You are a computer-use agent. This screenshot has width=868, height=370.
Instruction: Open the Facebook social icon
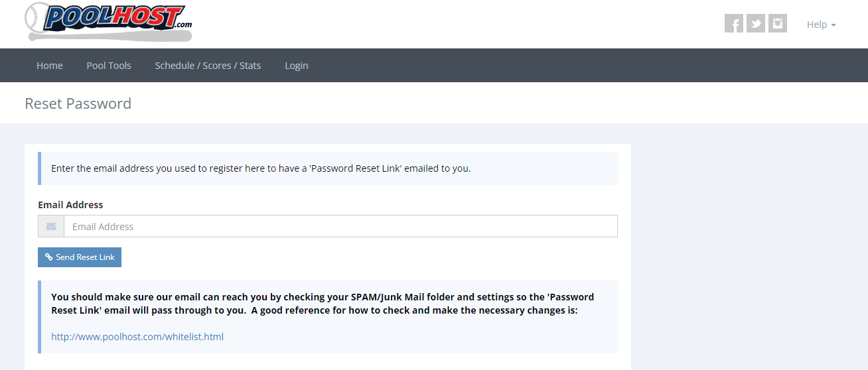pos(734,24)
